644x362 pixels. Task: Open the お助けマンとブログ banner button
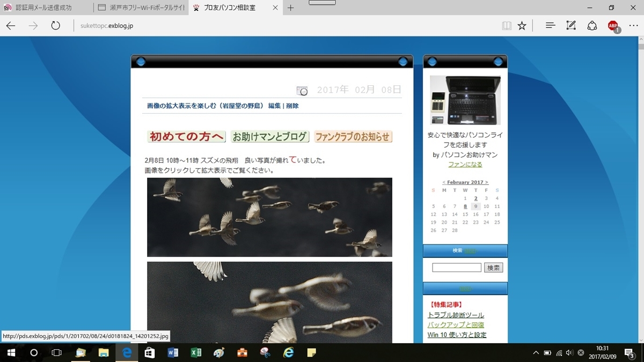tap(270, 137)
